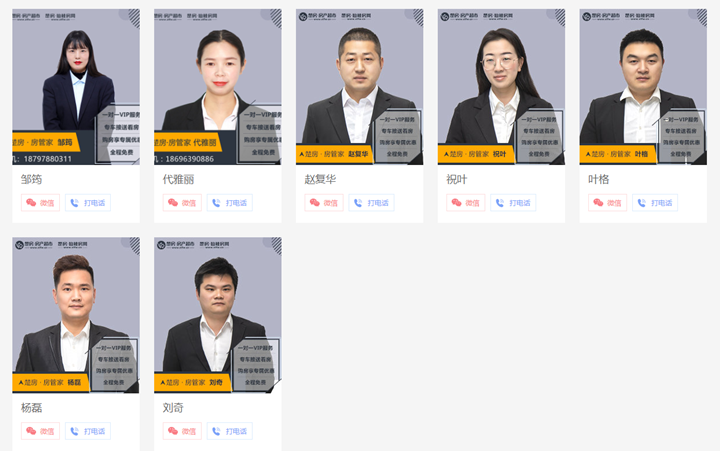Open 杨磊's profile photo
The image size is (720, 451).
(x=76, y=315)
